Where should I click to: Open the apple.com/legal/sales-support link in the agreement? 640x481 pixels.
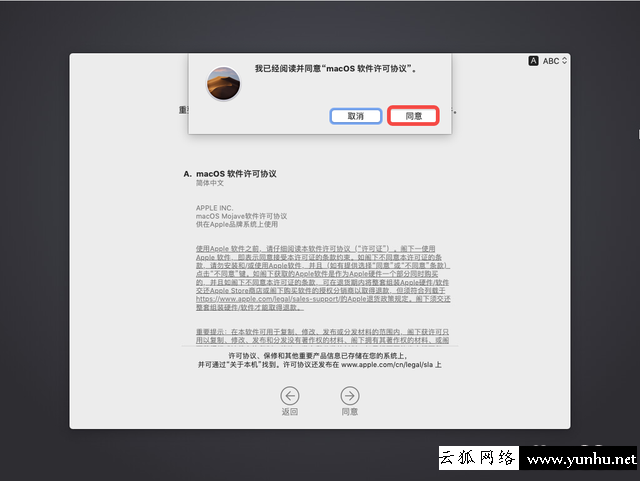pos(267,299)
